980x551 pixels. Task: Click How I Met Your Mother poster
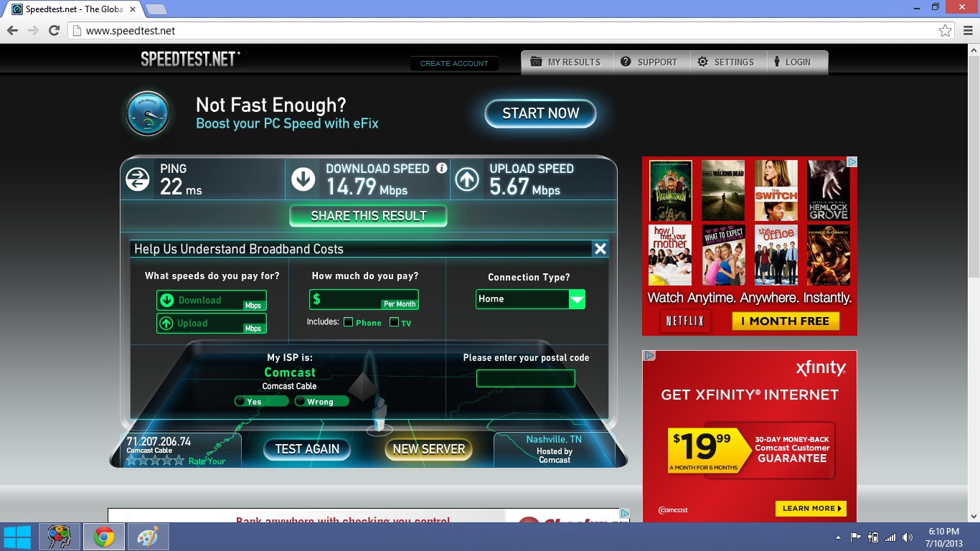click(x=670, y=255)
